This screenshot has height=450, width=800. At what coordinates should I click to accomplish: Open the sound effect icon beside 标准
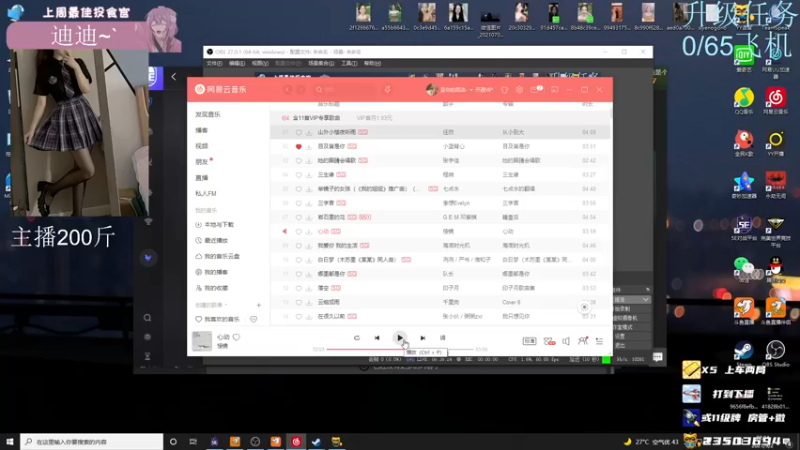(549, 341)
